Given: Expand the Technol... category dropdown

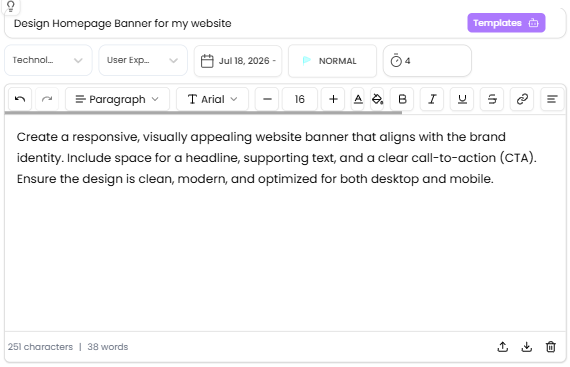Looking at the screenshot, I should [48, 60].
